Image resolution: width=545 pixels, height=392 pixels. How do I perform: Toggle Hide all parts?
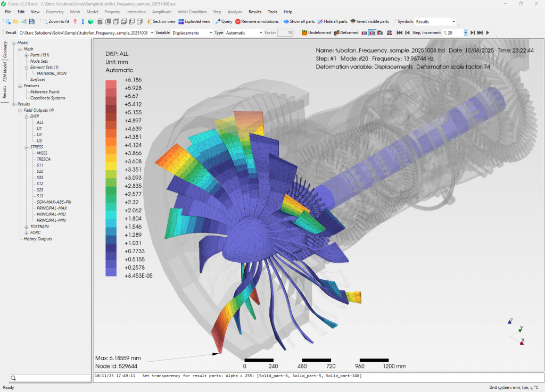[333, 22]
